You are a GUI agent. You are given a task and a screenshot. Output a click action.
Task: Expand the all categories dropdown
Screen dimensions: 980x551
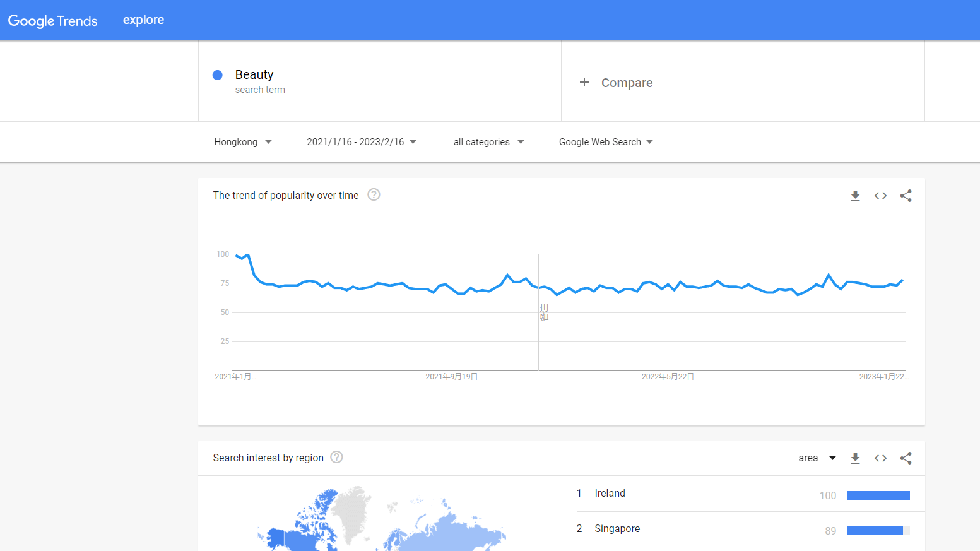(x=488, y=142)
